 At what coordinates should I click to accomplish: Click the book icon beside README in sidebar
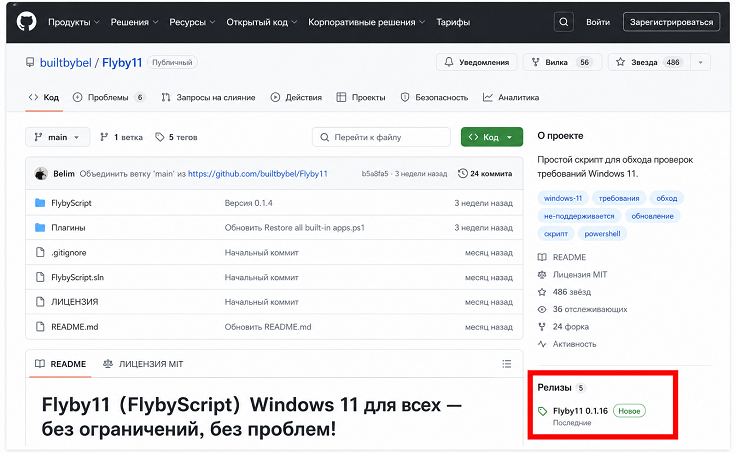(542, 257)
